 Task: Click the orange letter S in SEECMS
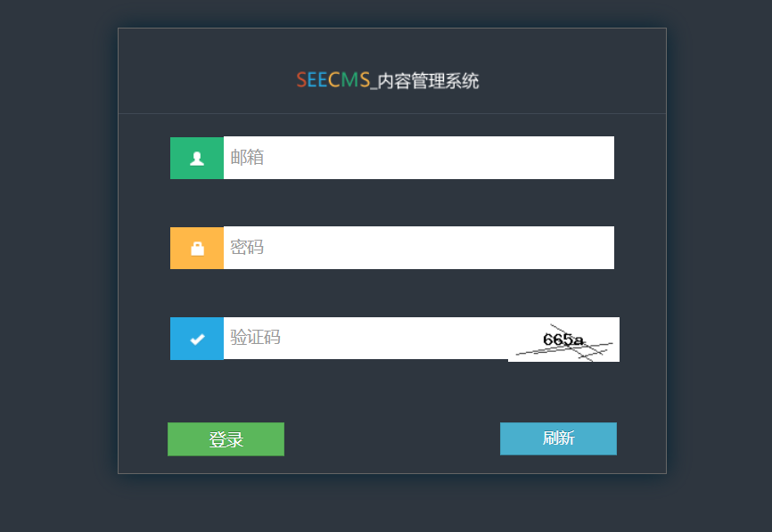point(301,81)
